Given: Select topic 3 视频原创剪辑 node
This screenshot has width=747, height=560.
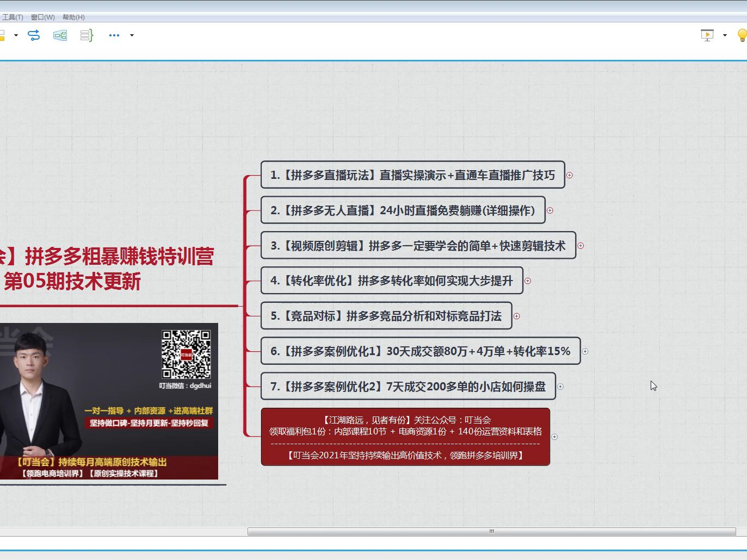Looking at the screenshot, I should tap(418, 246).
